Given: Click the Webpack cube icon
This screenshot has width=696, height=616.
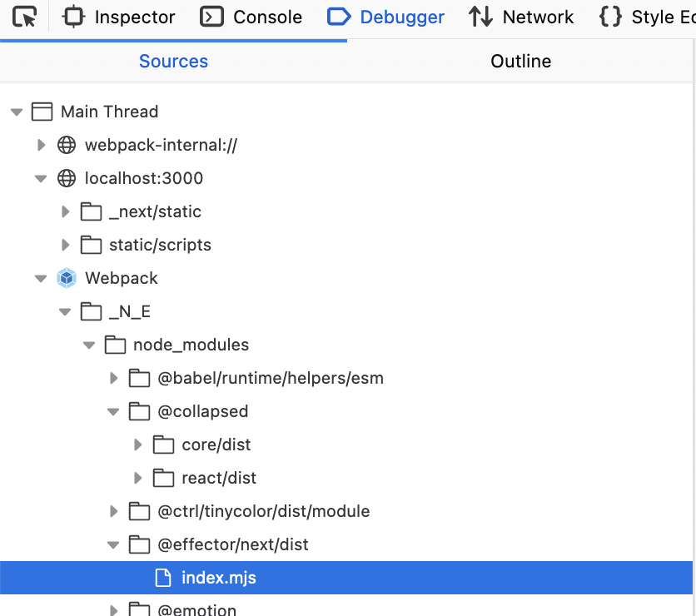Looking at the screenshot, I should pyautogui.click(x=67, y=278).
